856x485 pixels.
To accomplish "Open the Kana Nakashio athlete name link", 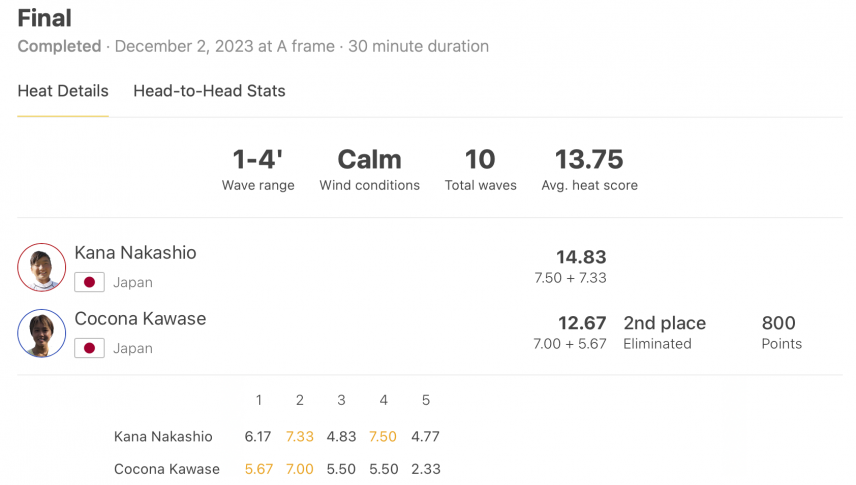I will [135, 253].
